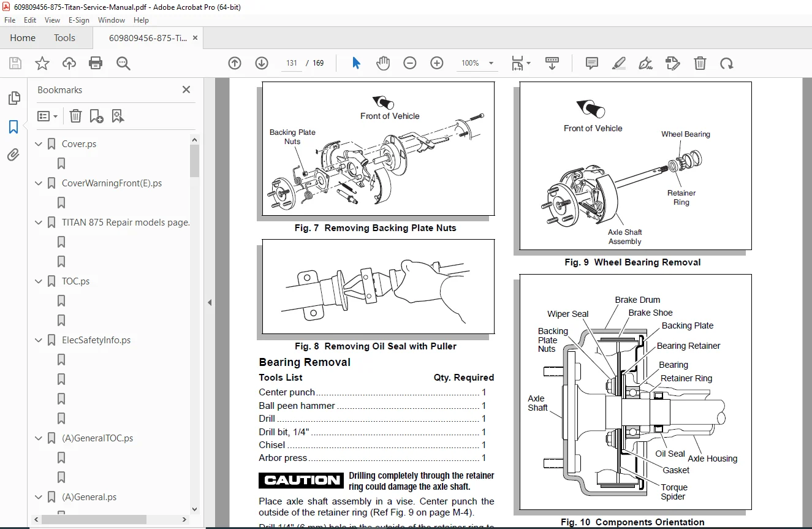Viewport: 812px width, 529px height.
Task: Select the 609809456-875-Ti... document tab
Action: coord(148,38)
